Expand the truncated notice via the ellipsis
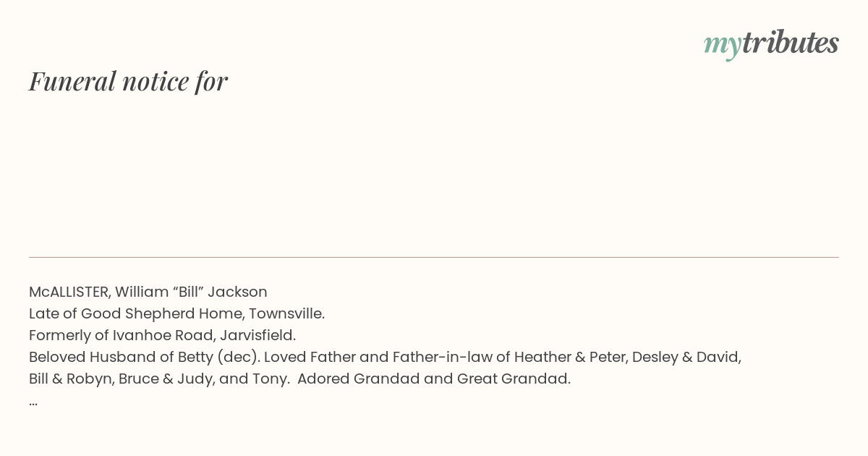The width and height of the screenshot is (868, 456). [33, 402]
